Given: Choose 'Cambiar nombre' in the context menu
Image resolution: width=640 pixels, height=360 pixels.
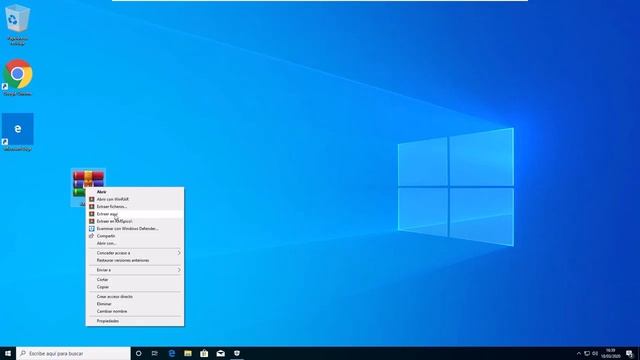Looking at the screenshot, I should pos(135,311).
